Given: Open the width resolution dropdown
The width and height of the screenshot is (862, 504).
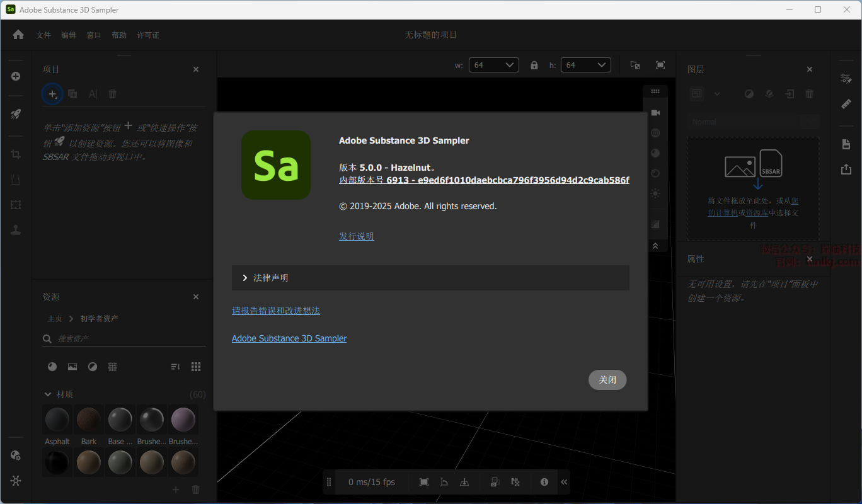Looking at the screenshot, I should click(x=494, y=65).
